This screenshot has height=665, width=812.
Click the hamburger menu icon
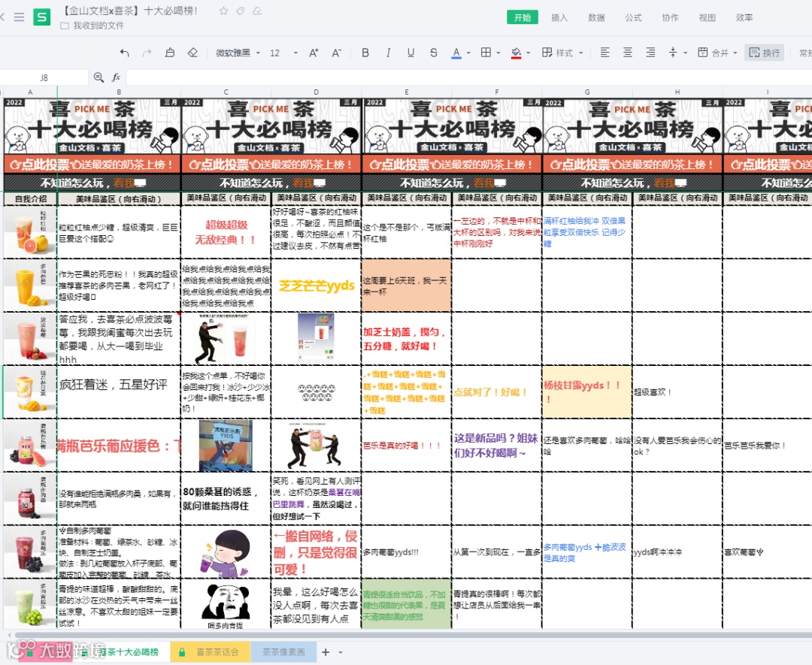19,17
